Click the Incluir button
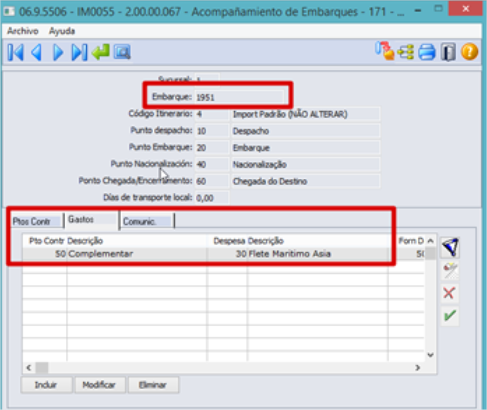487x410 pixels. pyautogui.click(x=46, y=385)
